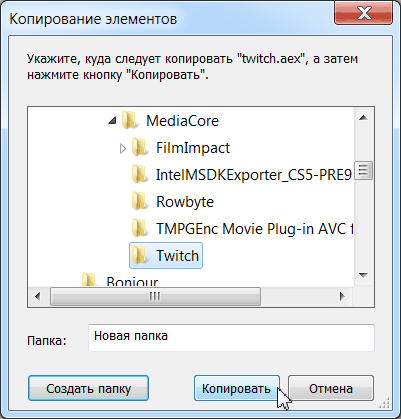Click the FilmImpact folder icon
The image size is (401, 419).
tap(140, 147)
